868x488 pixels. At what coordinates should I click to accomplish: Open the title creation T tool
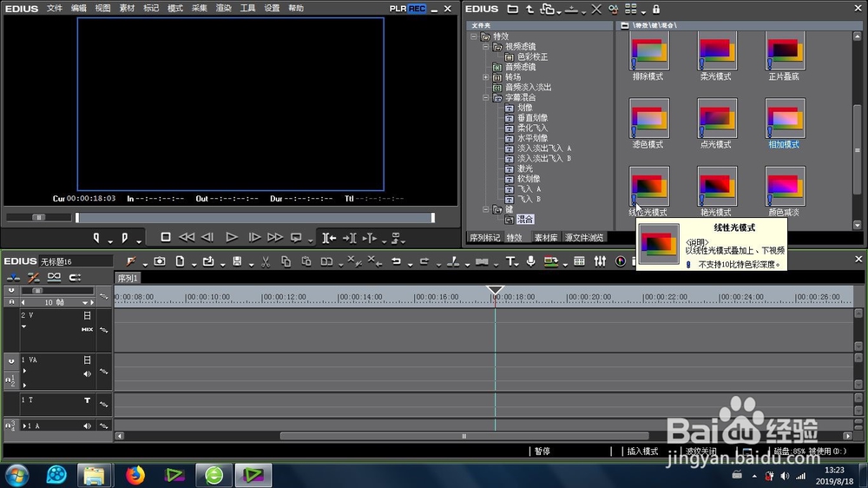click(510, 261)
